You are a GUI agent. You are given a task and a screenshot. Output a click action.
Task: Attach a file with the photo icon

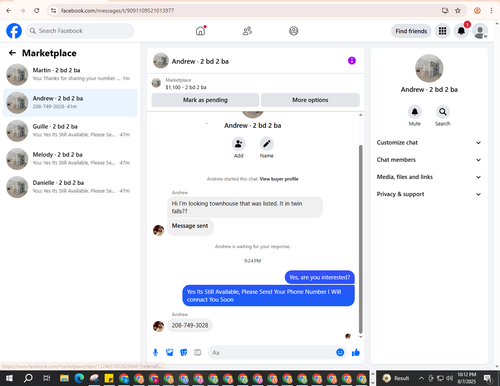[x=170, y=352]
